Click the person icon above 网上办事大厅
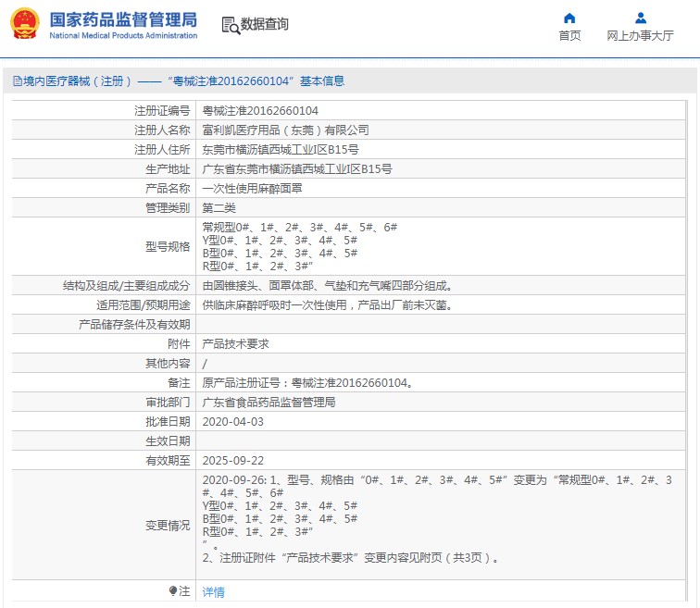Viewport: 700px width, 608px height. (x=640, y=18)
